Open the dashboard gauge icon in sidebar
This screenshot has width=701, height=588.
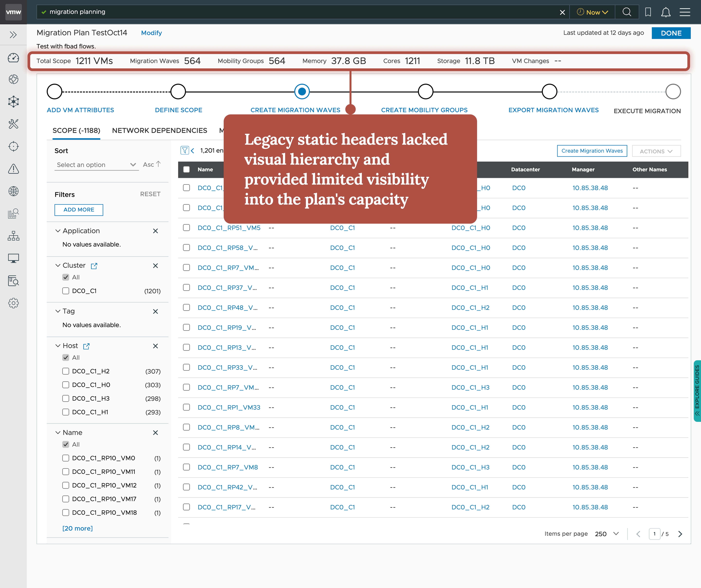[x=13, y=58]
